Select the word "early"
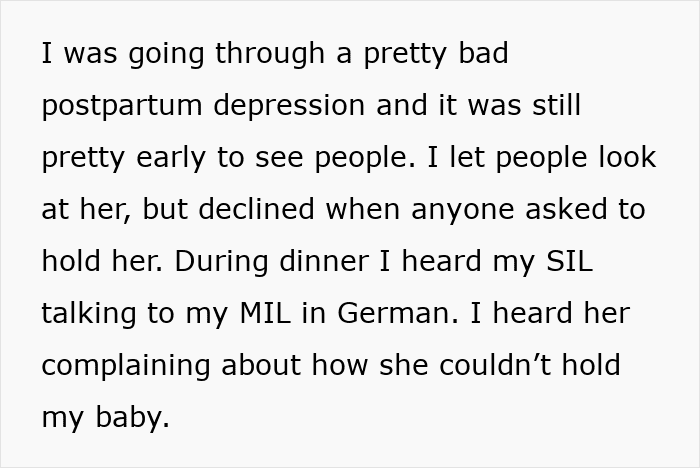The width and height of the screenshot is (700, 468). (x=171, y=159)
